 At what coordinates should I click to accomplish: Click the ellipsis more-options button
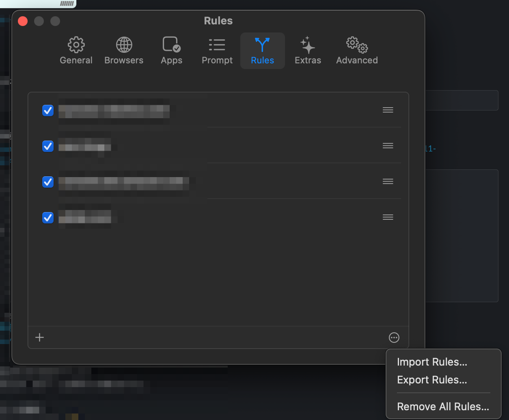click(x=394, y=338)
